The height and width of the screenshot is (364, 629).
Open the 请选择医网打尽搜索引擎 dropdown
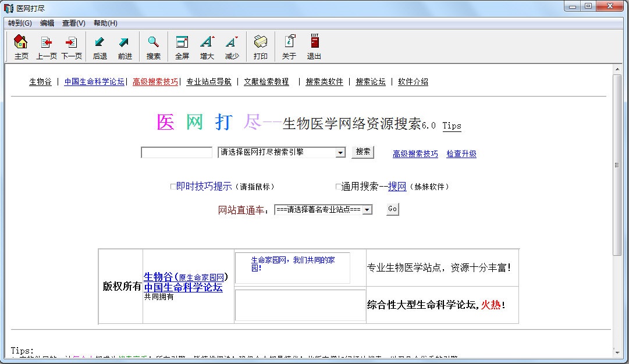coord(278,152)
